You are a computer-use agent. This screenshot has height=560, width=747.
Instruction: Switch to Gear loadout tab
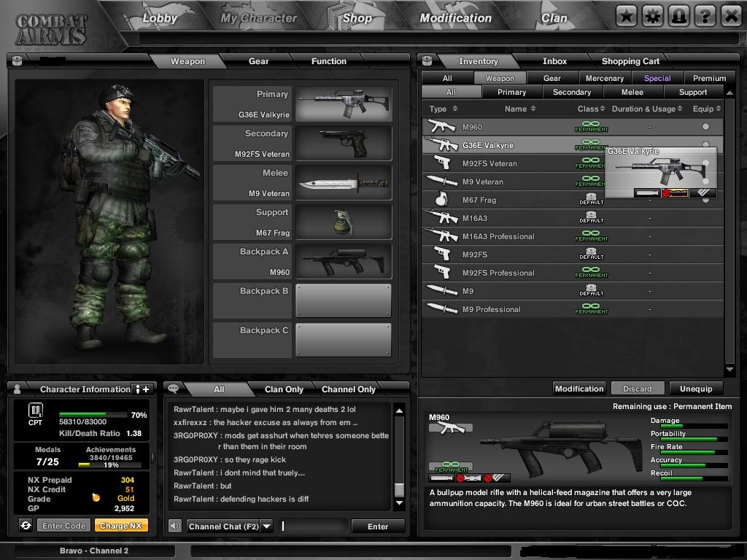(x=258, y=61)
